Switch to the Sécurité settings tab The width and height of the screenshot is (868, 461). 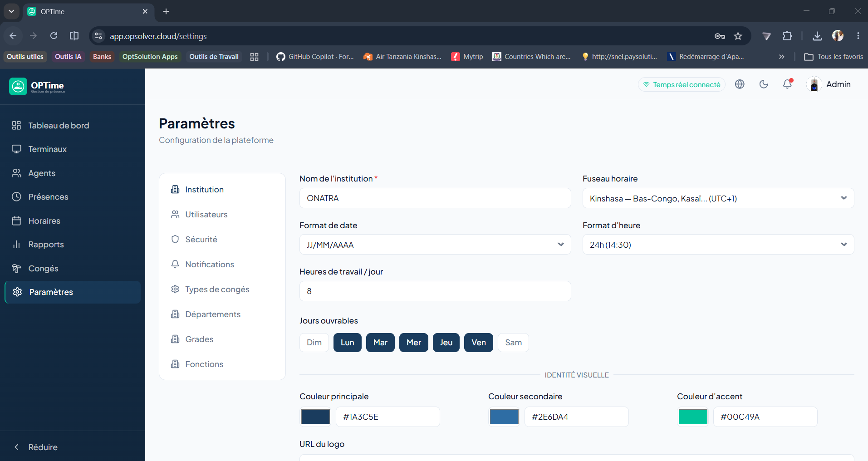pos(222,240)
